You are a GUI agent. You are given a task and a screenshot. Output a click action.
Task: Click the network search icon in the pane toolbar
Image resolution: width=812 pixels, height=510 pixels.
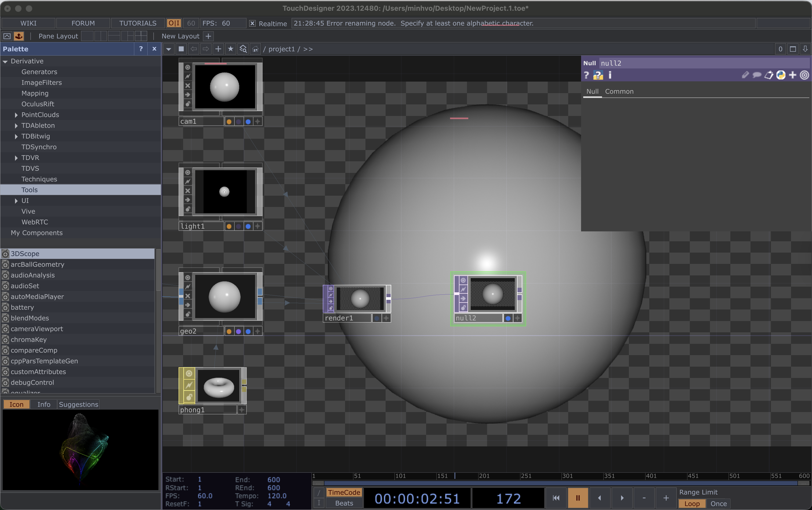[243, 49]
